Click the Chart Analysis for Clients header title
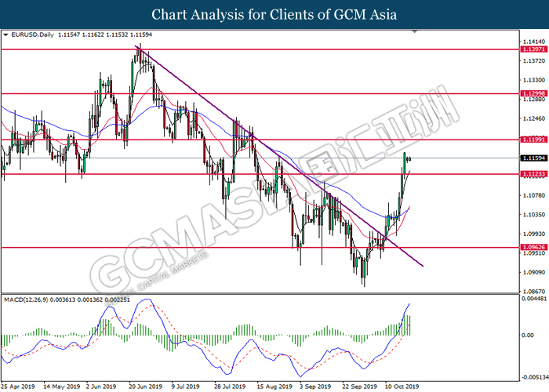549x392 pixels. coord(274,14)
